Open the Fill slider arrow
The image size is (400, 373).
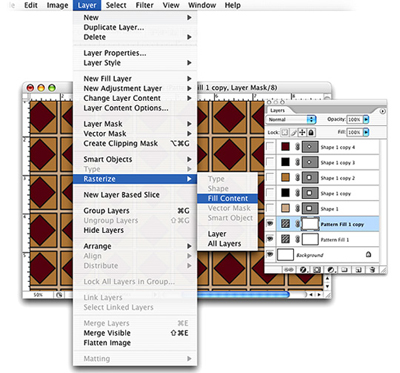[366, 132]
